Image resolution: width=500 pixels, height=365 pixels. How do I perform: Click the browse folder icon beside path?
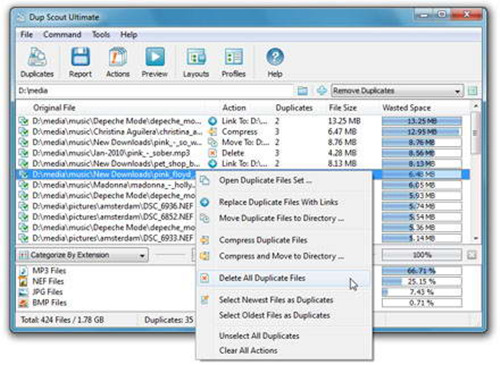(302, 91)
